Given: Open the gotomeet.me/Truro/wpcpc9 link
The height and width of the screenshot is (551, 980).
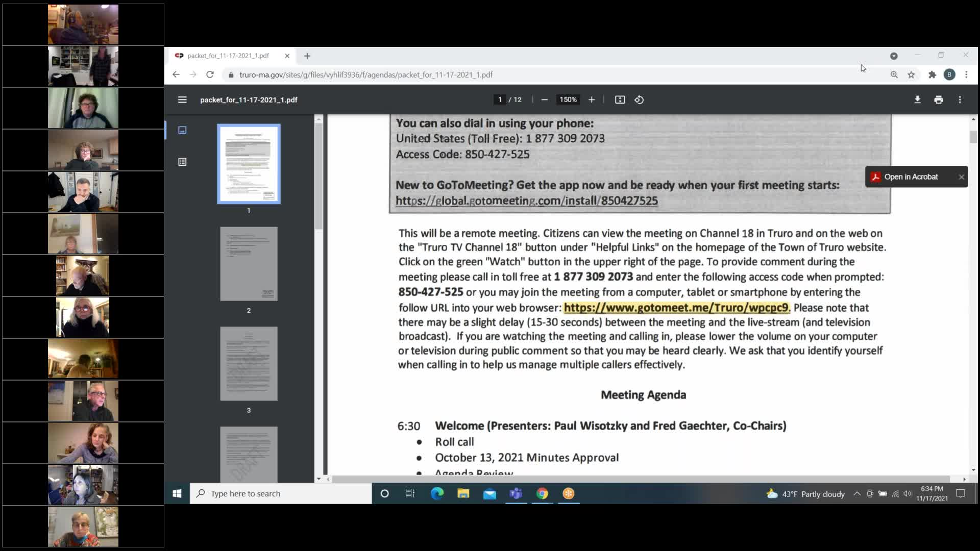Looking at the screenshot, I should tap(676, 308).
